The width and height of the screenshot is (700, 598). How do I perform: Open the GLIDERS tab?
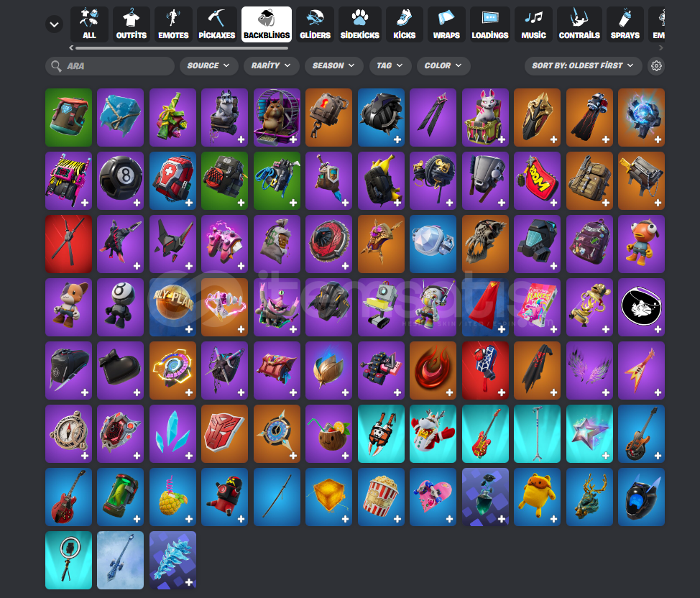coord(316,24)
